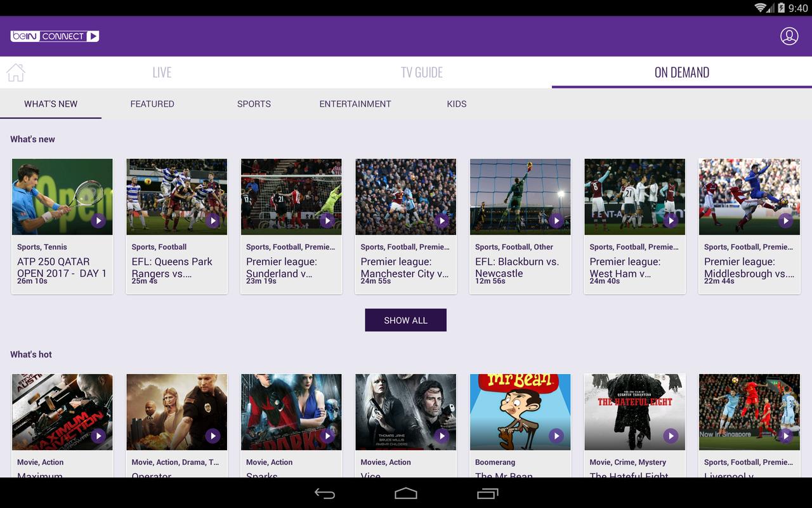Image resolution: width=812 pixels, height=508 pixels.
Task: Open Premier league: West Ham title
Action: pos(625,267)
